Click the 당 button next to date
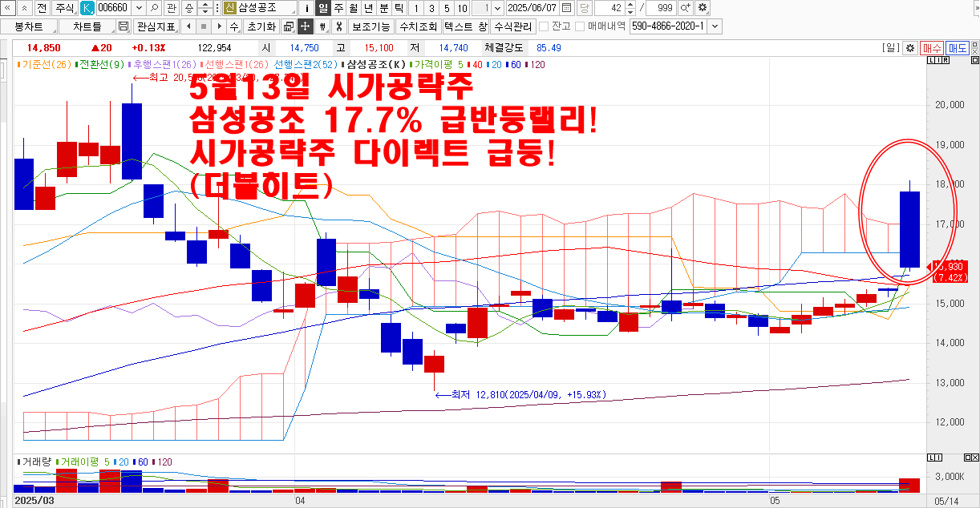The width and height of the screenshot is (980, 508). click(584, 8)
